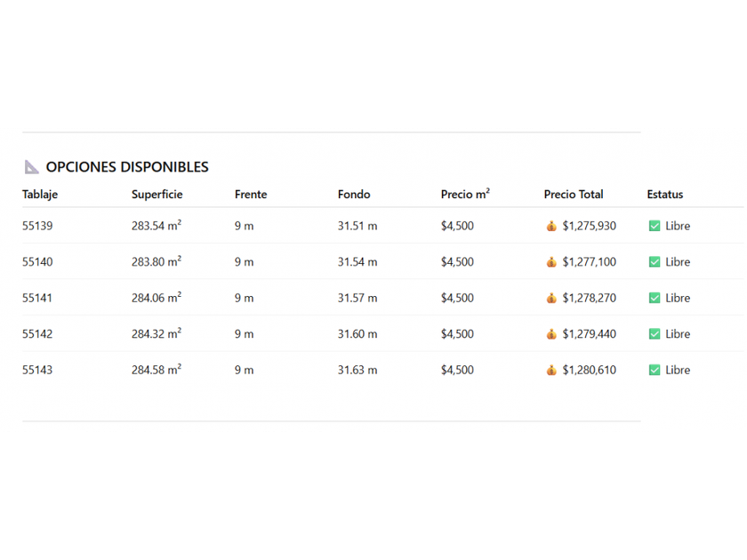
Task: Click the Tablaje column header
Action: (40, 195)
